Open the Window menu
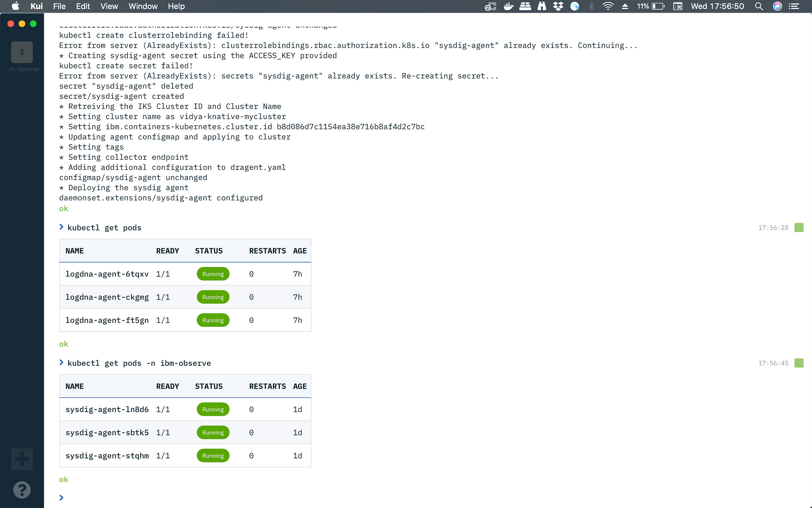This screenshot has width=812, height=508. [x=143, y=6]
